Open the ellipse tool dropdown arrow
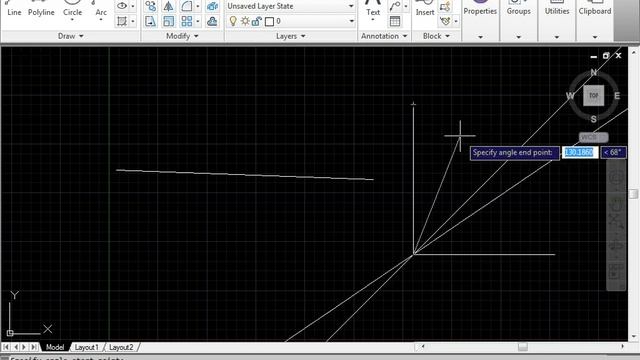Viewport: 640px width, 360px height. click(x=133, y=6)
